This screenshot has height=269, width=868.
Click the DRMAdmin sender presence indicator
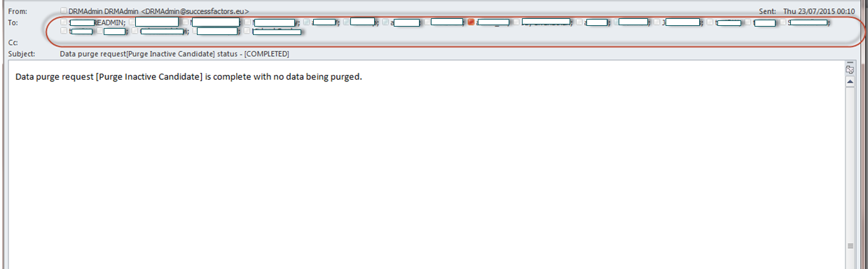click(x=64, y=11)
